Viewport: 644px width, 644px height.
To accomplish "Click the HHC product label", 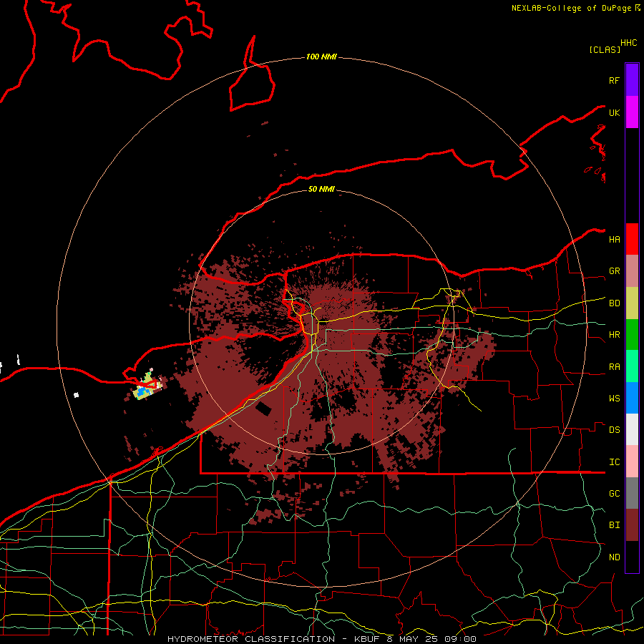I will pyautogui.click(x=628, y=43).
